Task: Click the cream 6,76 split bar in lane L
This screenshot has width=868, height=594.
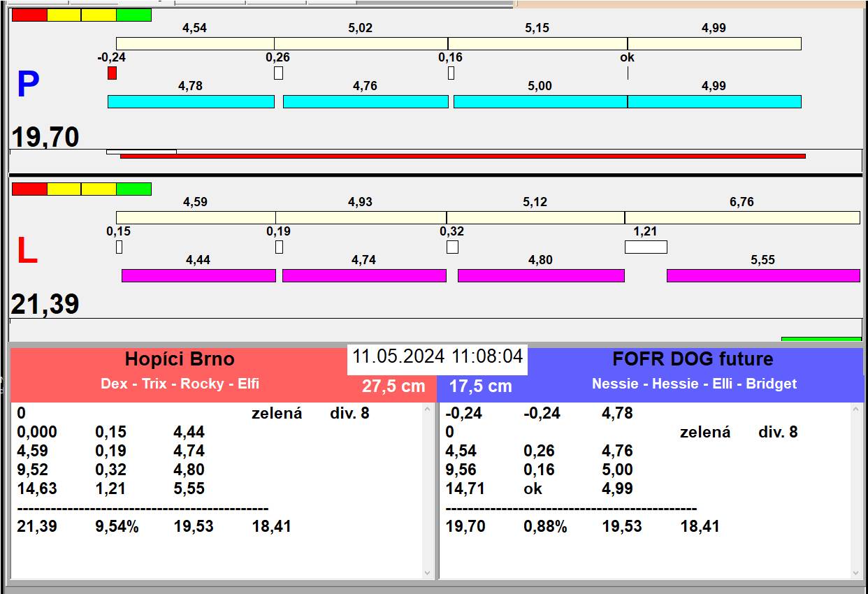Action: click(x=742, y=217)
